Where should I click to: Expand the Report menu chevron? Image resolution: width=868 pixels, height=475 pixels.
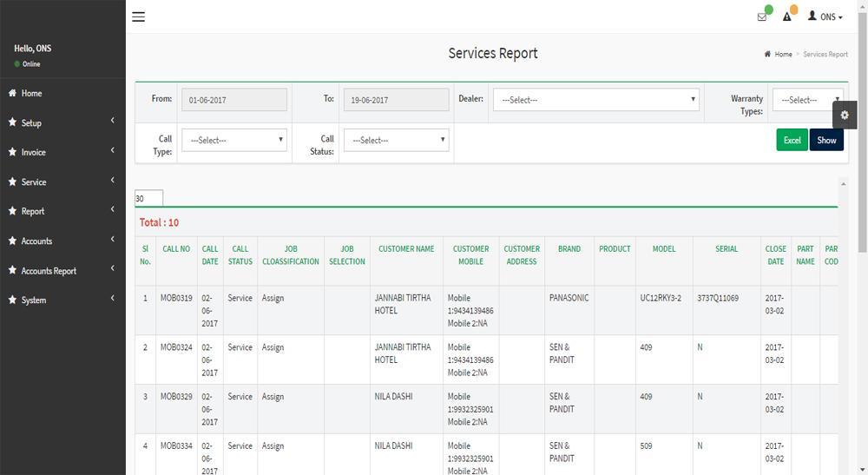(x=112, y=209)
